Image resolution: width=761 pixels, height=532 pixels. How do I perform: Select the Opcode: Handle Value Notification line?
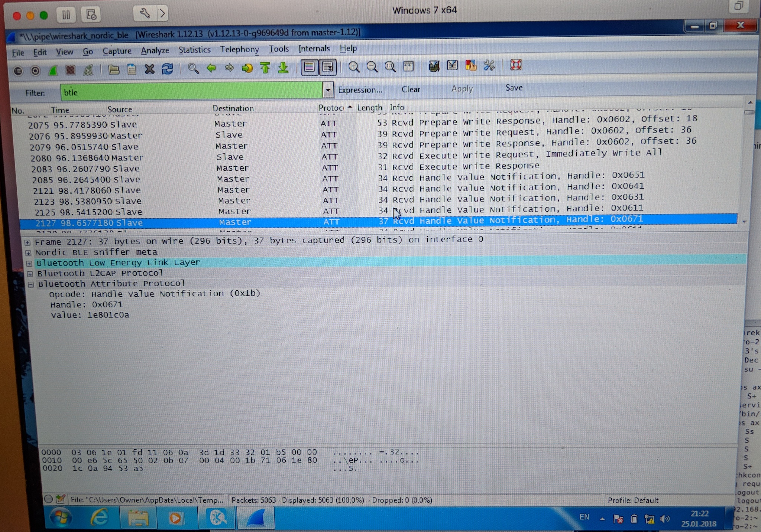click(155, 294)
